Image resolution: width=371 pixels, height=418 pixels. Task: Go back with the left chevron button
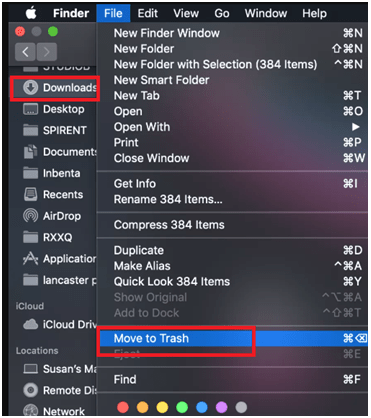pyautogui.click(x=25, y=52)
